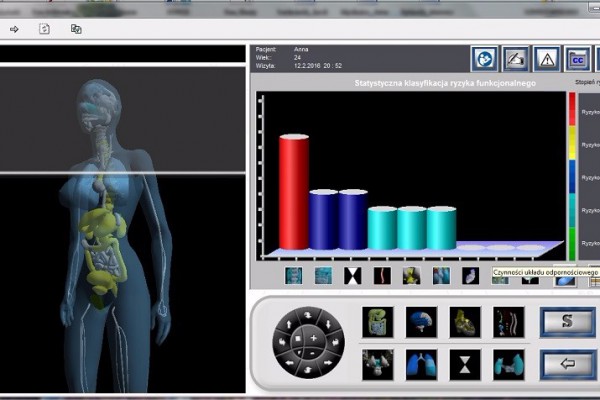Click the refresh page icon in the top toolbar

(45, 30)
